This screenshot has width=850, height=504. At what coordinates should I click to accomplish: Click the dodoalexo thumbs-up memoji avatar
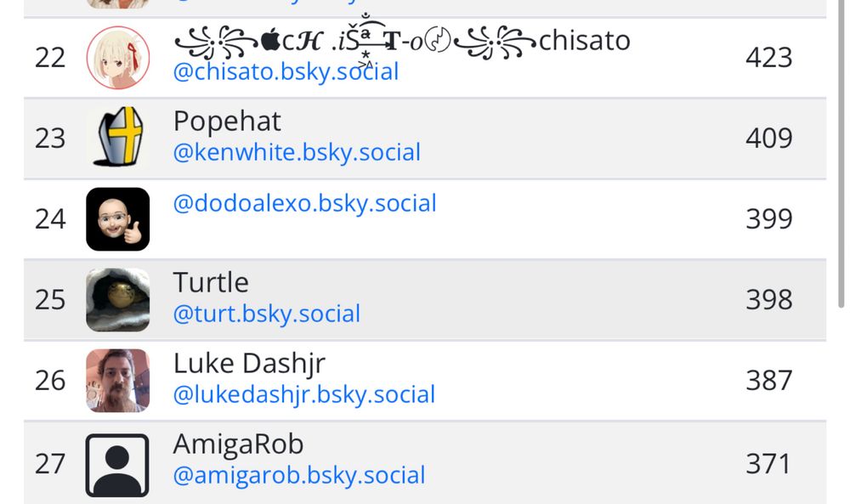(x=118, y=219)
